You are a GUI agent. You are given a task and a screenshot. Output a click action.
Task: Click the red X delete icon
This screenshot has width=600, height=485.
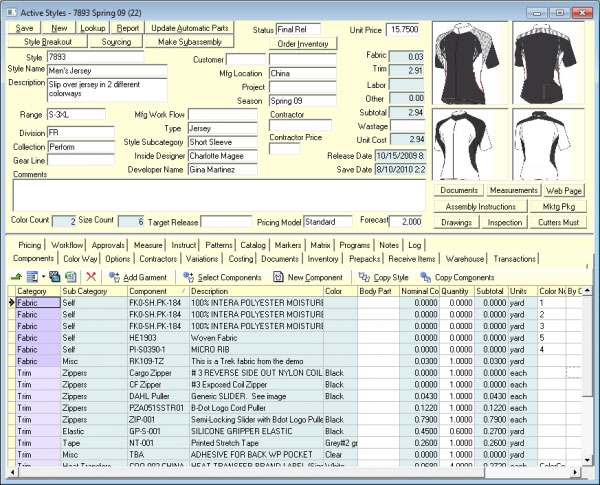pos(91,276)
